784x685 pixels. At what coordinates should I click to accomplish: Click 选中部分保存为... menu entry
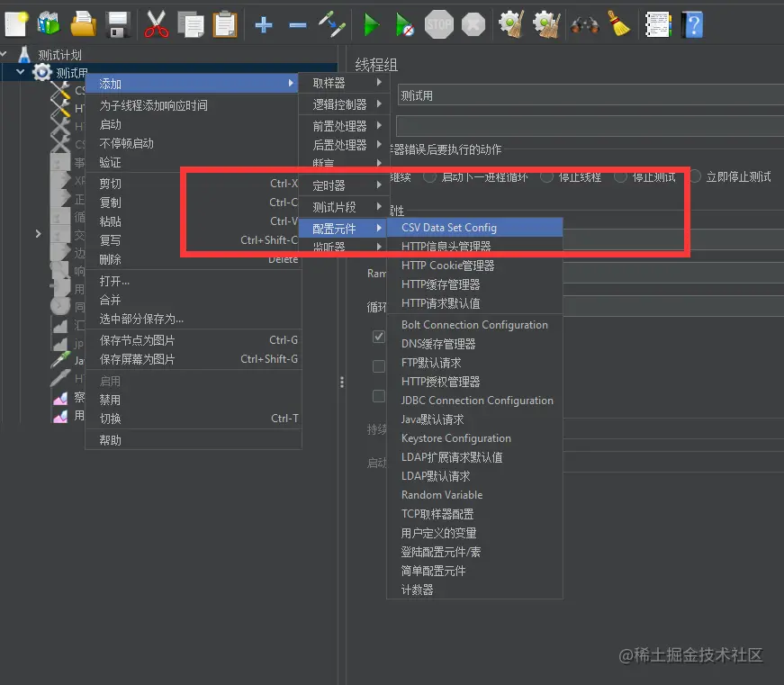click(x=193, y=319)
